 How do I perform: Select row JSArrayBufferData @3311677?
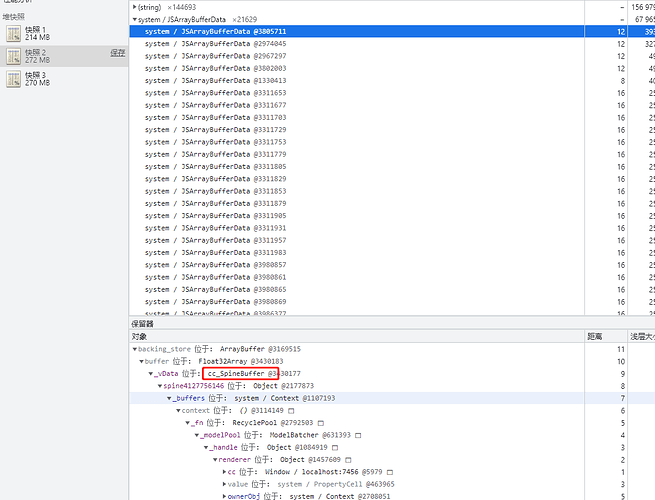coord(392,105)
